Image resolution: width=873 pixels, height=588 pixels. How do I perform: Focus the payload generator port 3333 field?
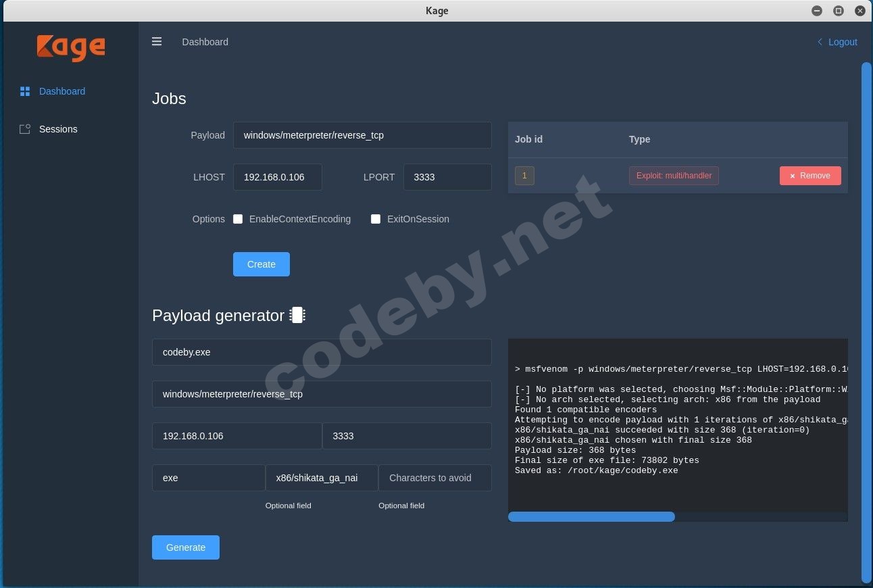pyautogui.click(x=407, y=436)
